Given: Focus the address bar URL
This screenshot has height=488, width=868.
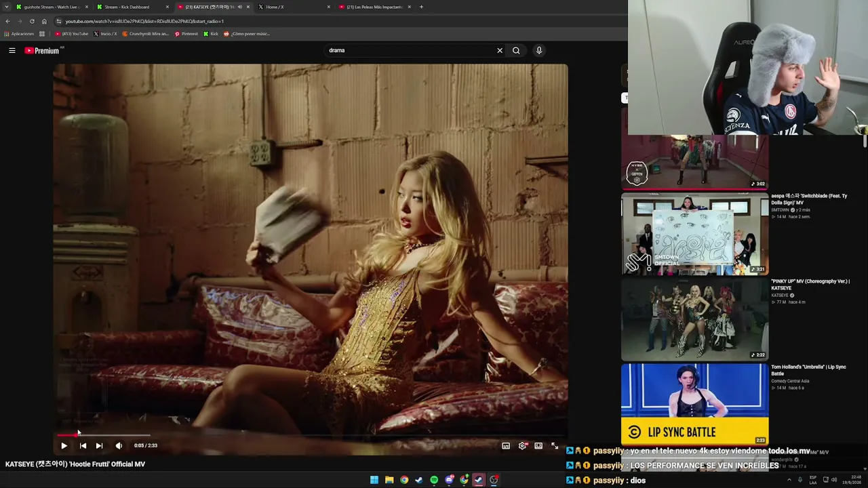Looking at the screenshot, I should pos(144,21).
